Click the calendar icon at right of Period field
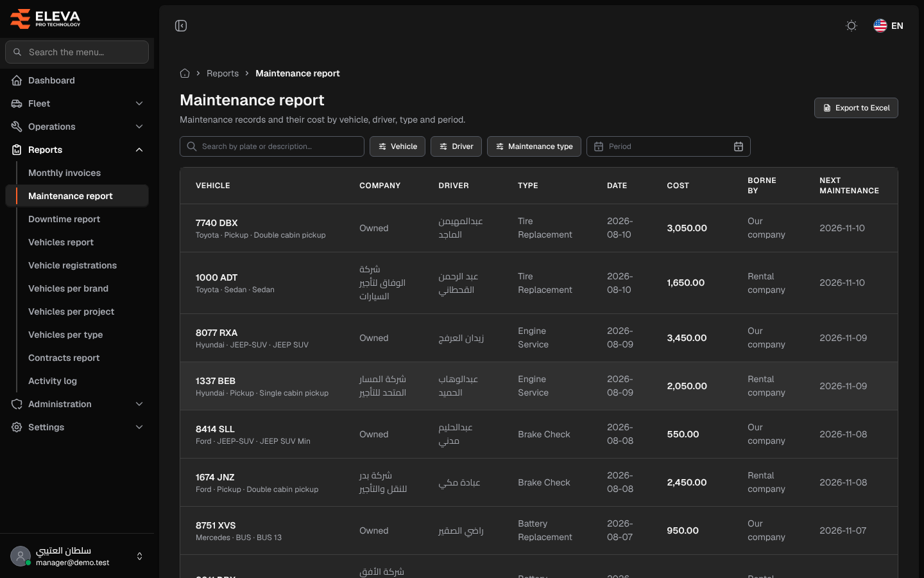This screenshot has height=578, width=924. 739,146
